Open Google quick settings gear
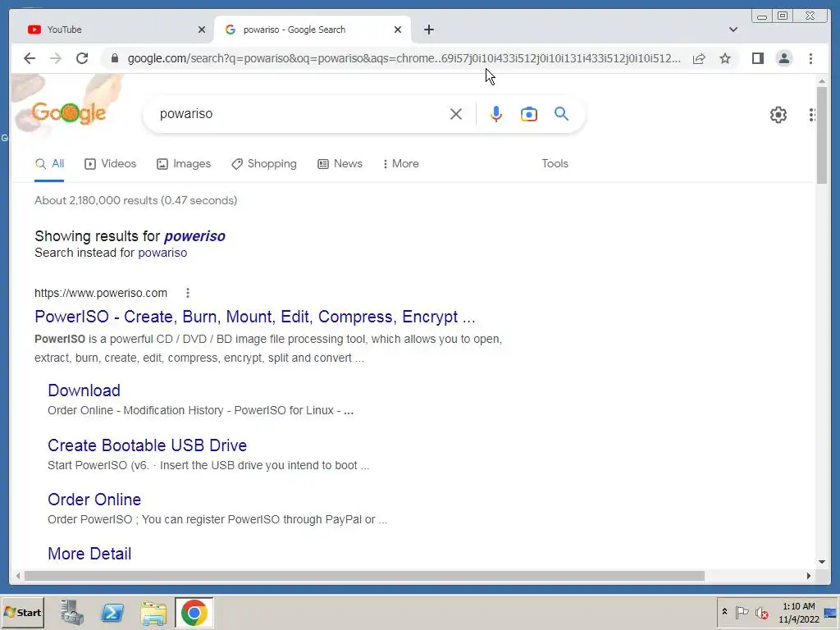Viewport: 840px width, 630px height. click(778, 115)
